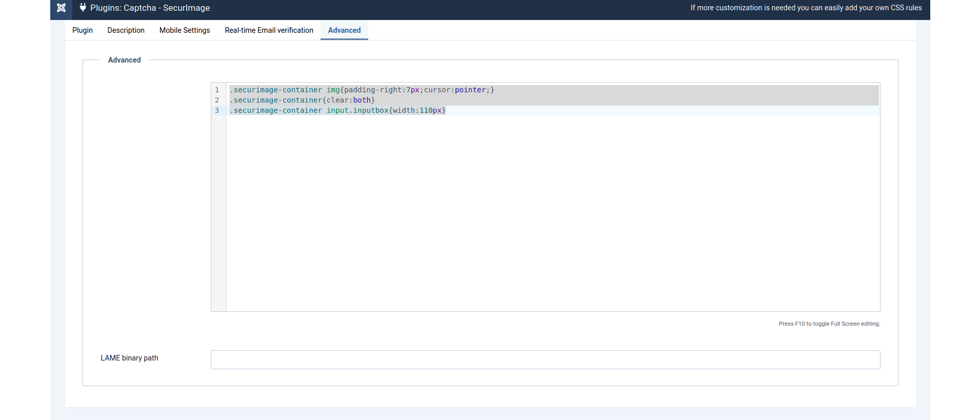Click the Joomla logo icon

(x=61, y=8)
